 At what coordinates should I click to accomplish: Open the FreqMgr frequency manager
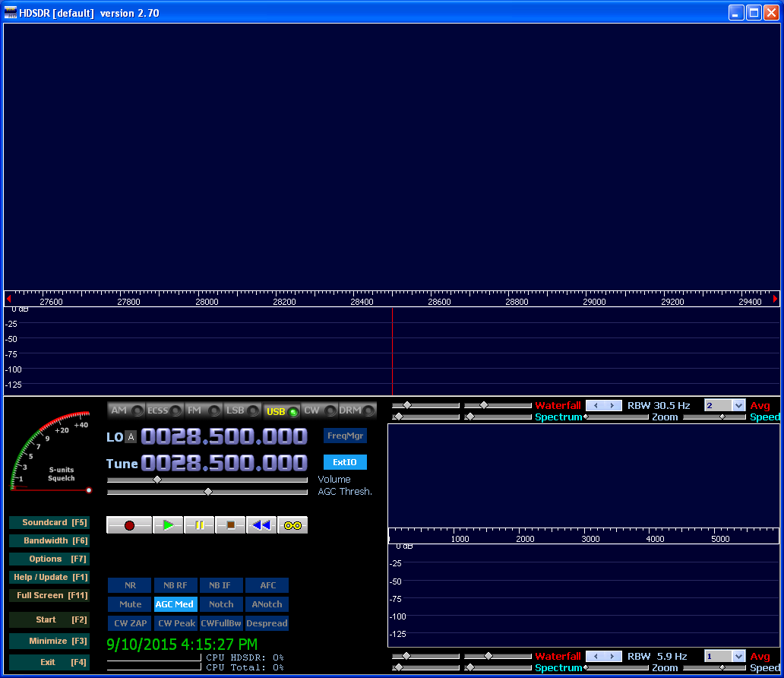344,436
